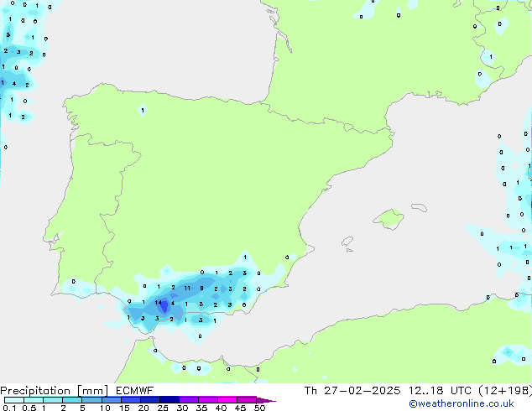Viewport: 532px width, 411px height.
Task: Click the legend label "10"
Action: coord(105,408)
